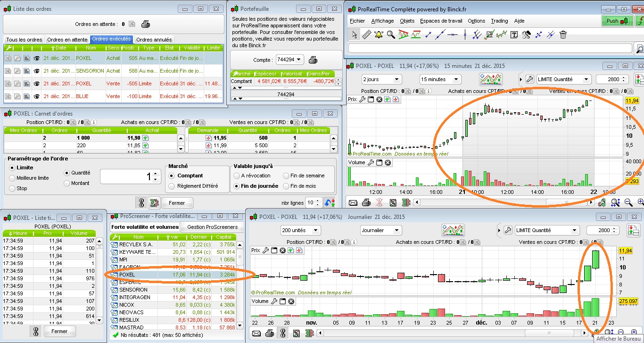Open LIMITE Quantité dropdown on 15 minutes chart

563,79
